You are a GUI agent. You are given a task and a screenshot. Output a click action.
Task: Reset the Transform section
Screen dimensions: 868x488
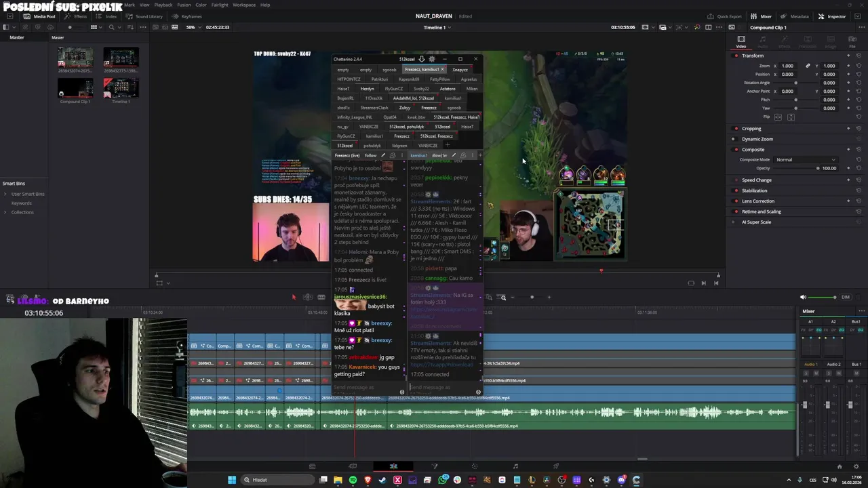pos(859,56)
